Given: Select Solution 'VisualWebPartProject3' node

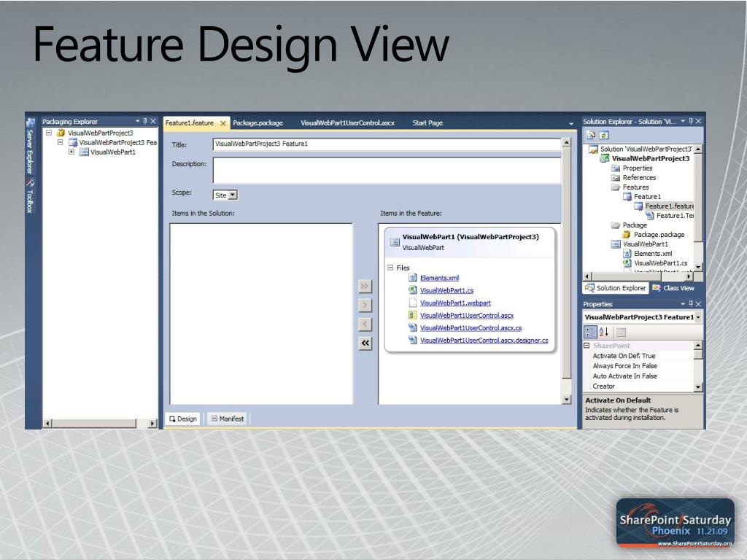Looking at the screenshot, I should click(x=646, y=149).
